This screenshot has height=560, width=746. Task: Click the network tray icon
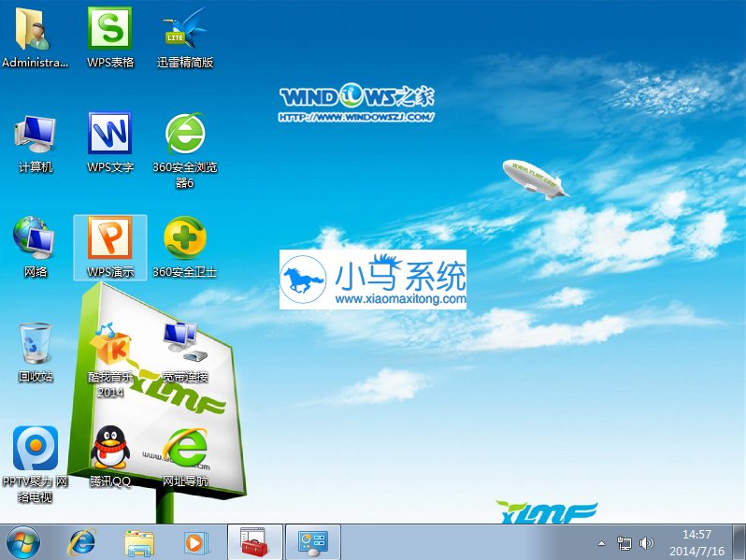pyautogui.click(x=624, y=543)
